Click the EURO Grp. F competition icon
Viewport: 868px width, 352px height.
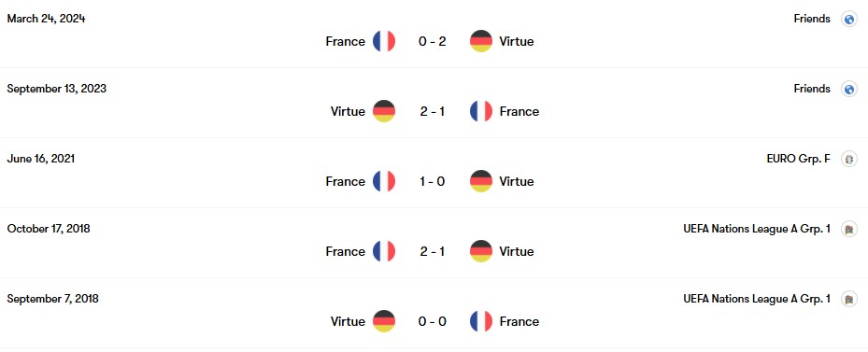[x=849, y=159]
